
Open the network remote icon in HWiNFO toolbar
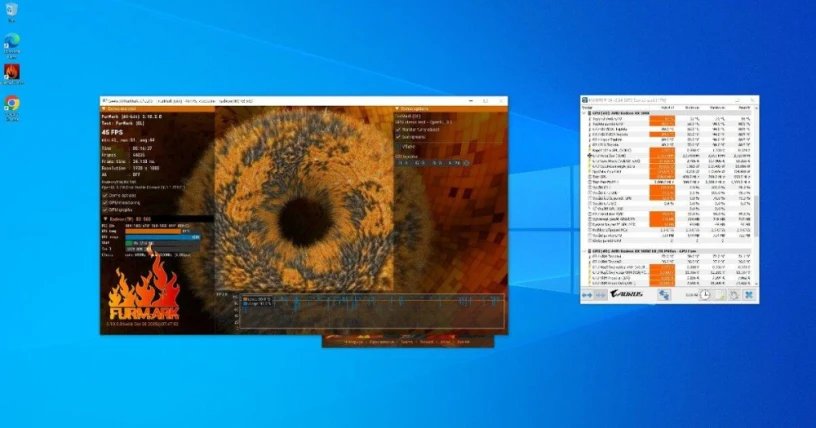[664, 295]
